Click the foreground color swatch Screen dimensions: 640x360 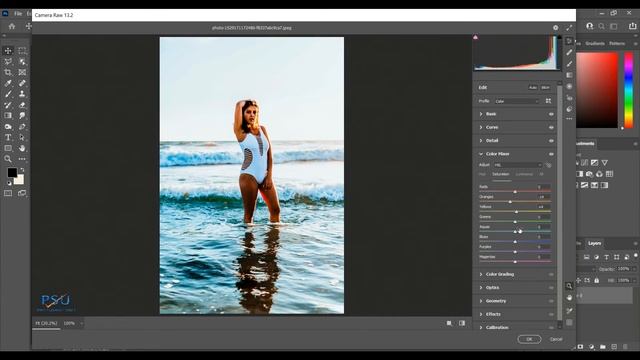coord(12,173)
